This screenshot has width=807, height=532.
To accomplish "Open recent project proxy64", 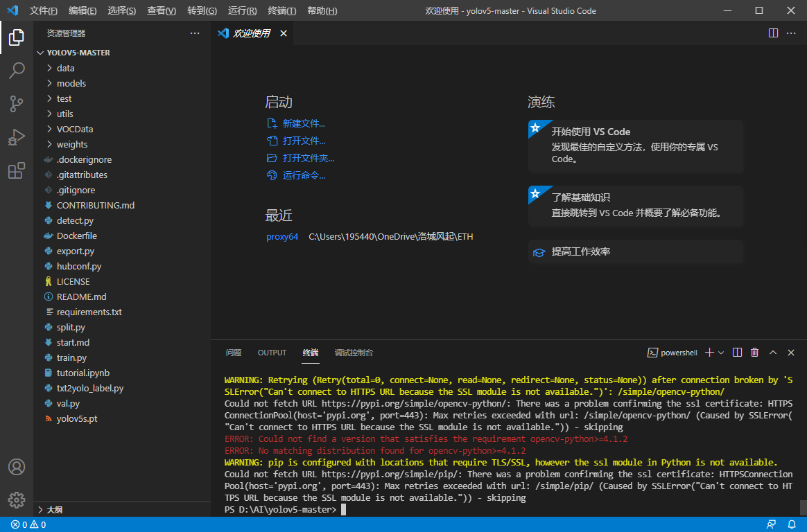I will point(282,237).
